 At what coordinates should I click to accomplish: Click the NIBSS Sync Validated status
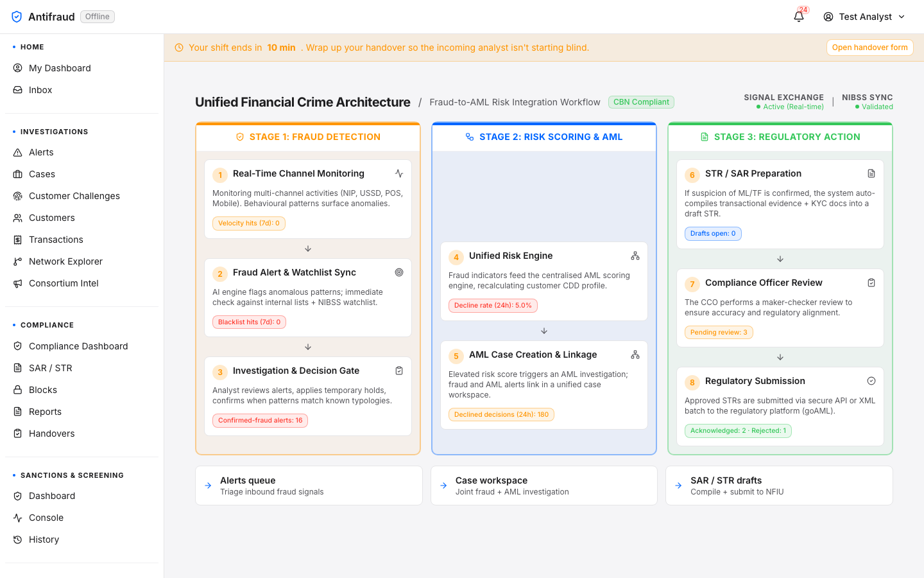(874, 107)
